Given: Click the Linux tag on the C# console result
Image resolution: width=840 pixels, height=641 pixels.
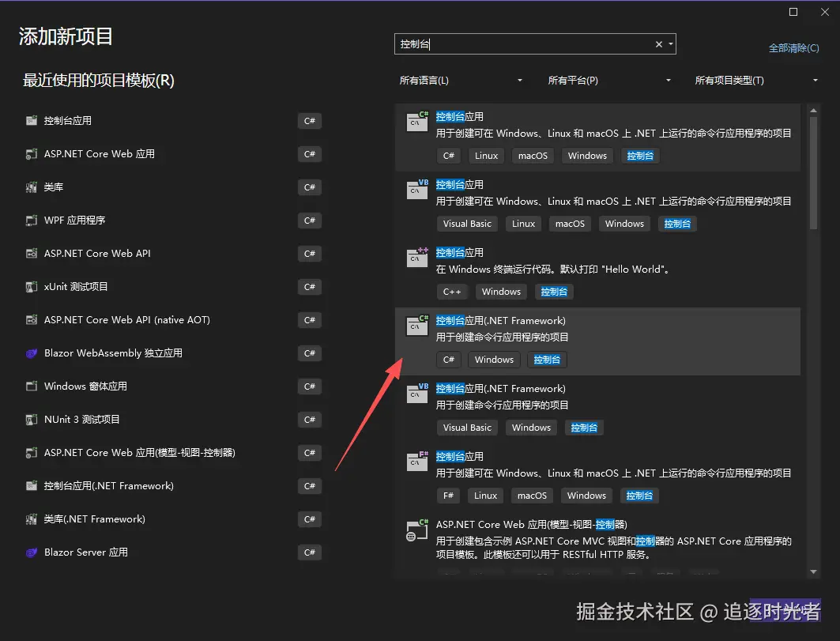Looking at the screenshot, I should (487, 156).
